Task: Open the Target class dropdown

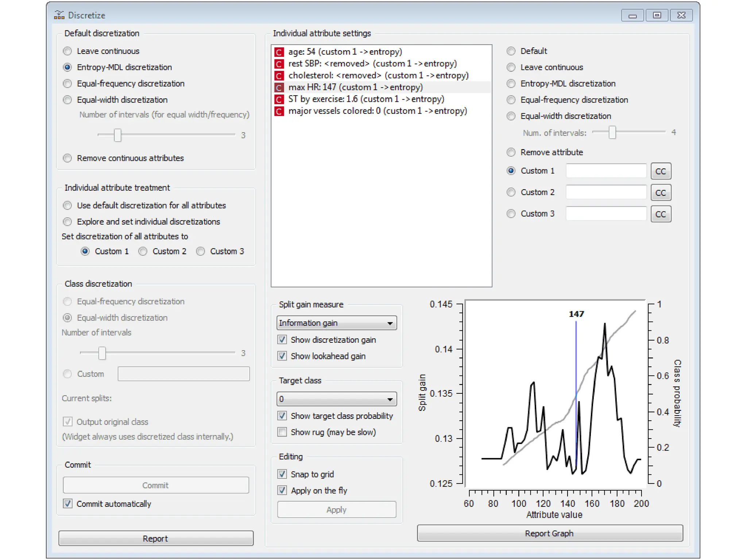Action: [x=336, y=399]
